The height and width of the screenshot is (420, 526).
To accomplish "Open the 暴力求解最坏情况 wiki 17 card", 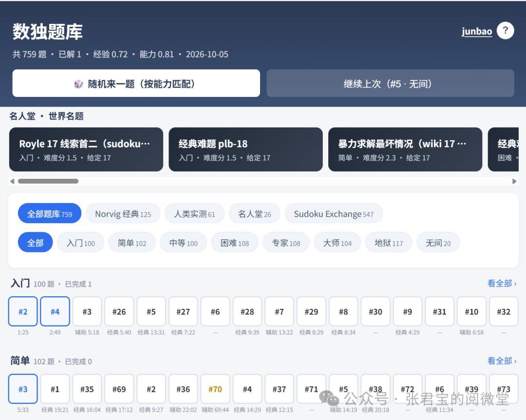I will pyautogui.click(x=405, y=150).
